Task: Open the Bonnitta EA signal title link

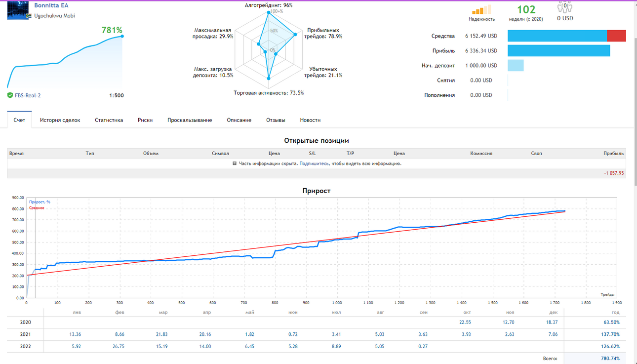Action: [x=51, y=5]
